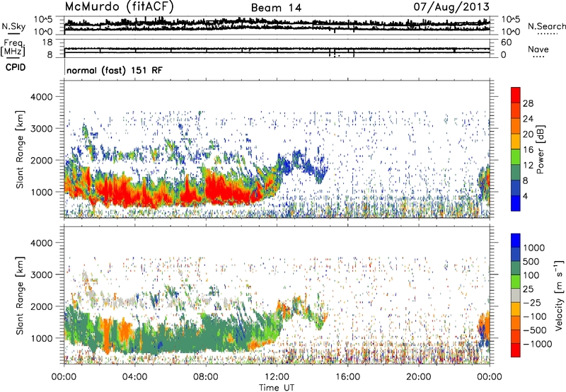Click the '3000' tick on the power panel axis
Viewport: 566px width, 392px height.
click(x=41, y=129)
